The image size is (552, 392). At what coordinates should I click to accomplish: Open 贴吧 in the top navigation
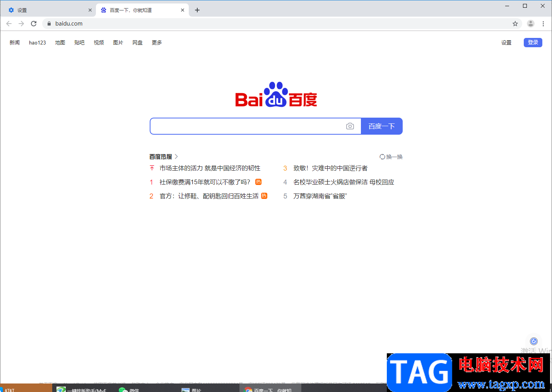79,43
